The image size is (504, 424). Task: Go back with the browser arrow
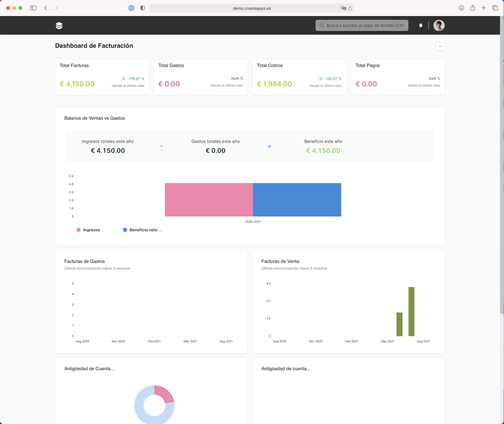pyautogui.click(x=46, y=8)
